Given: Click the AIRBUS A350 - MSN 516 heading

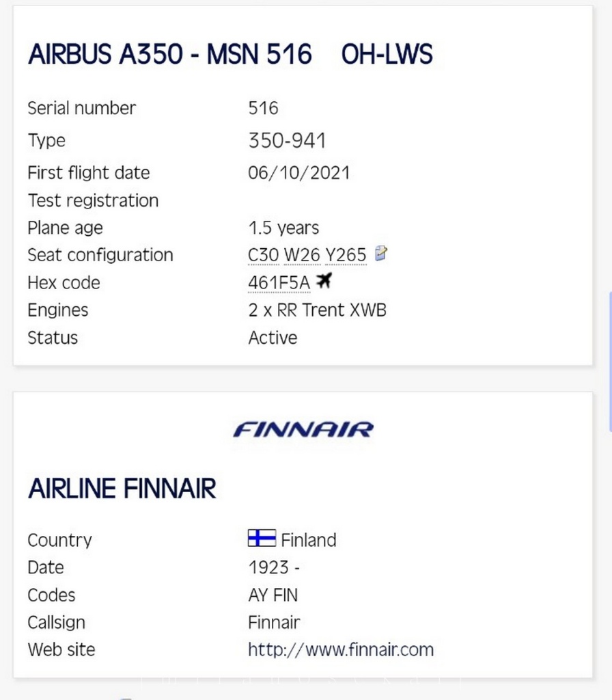Looking at the screenshot, I should click(170, 54).
